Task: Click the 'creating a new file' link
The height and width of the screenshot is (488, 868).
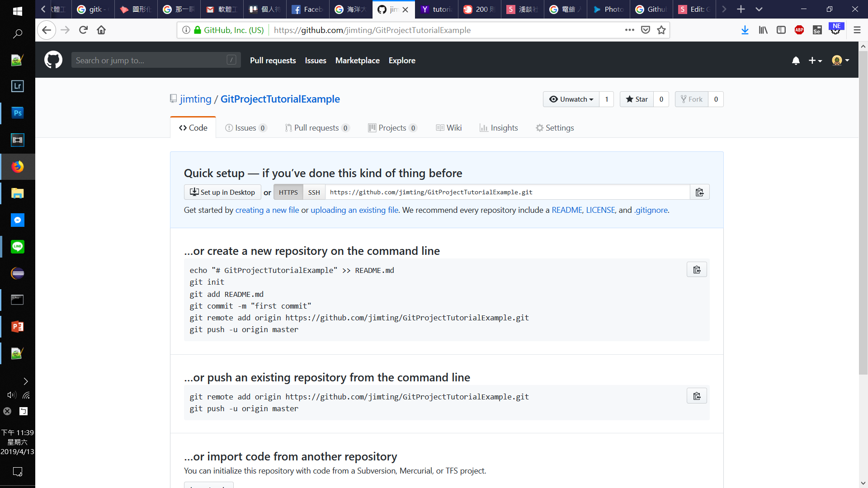Action: point(267,210)
